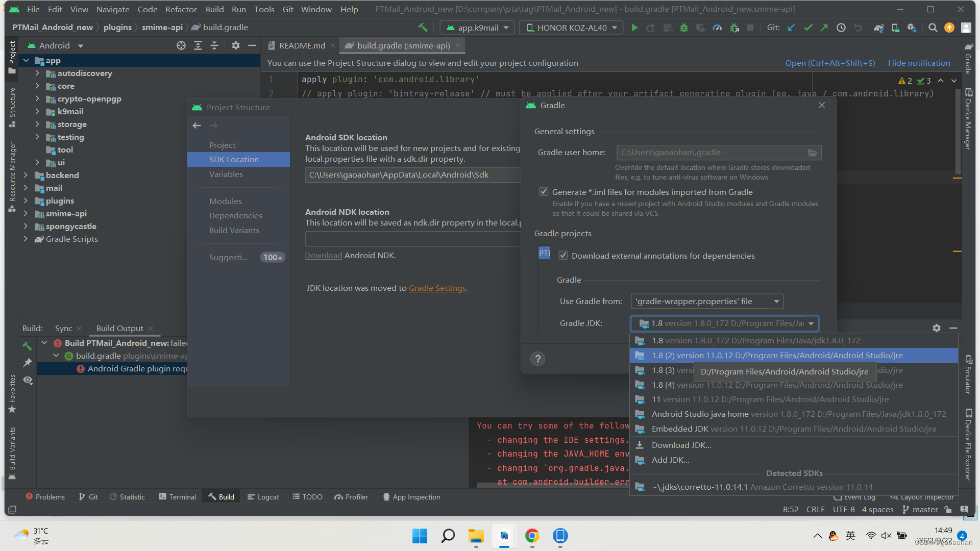The height and width of the screenshot is (551, 980).
Task: Toggle Generate *.iml files checkbox
Action: click(544, 192)
